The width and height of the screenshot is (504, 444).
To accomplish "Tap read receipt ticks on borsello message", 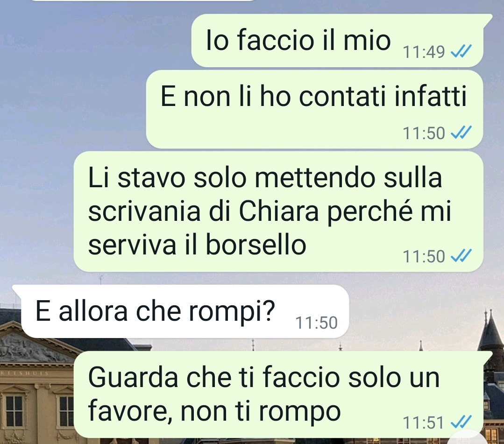I will 461,255.
